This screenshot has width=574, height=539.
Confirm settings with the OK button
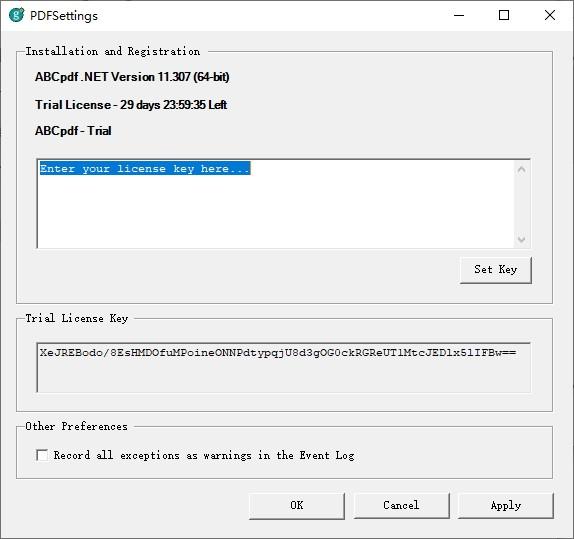point(297,506)
